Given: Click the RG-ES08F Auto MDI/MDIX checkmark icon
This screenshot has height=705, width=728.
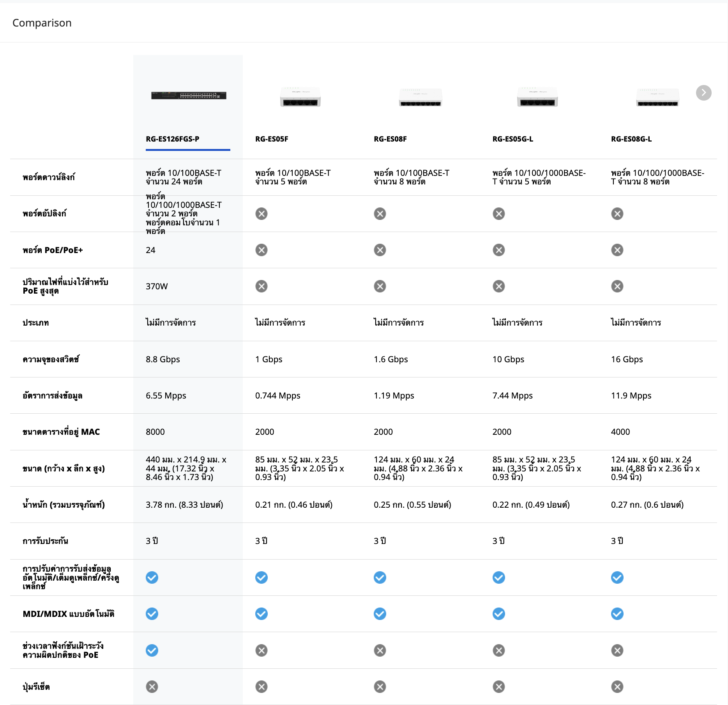Looking at the screenshot, I should click(x=380, y=614).
